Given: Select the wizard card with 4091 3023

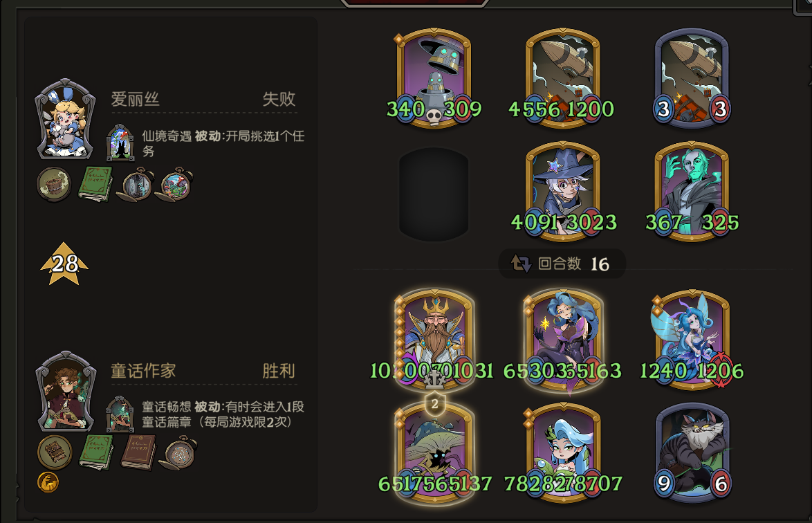Looking at the screenshot, I should 563,192.
